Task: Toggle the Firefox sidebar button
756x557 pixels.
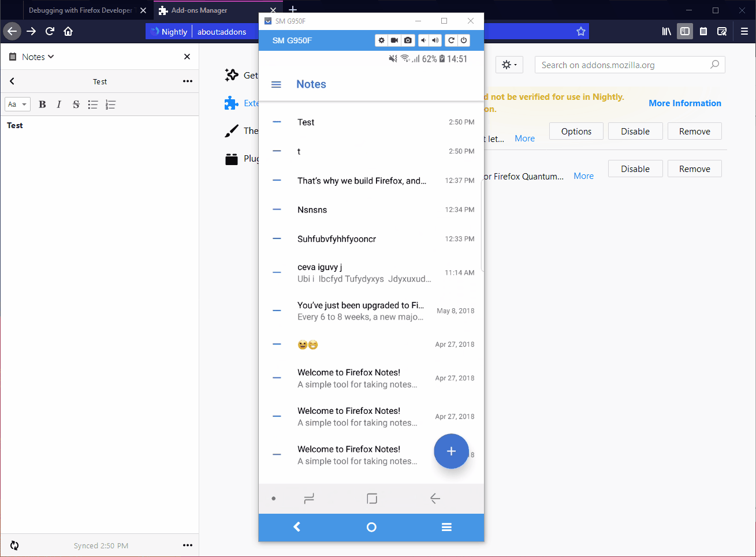Action: [x=685, y=31]
